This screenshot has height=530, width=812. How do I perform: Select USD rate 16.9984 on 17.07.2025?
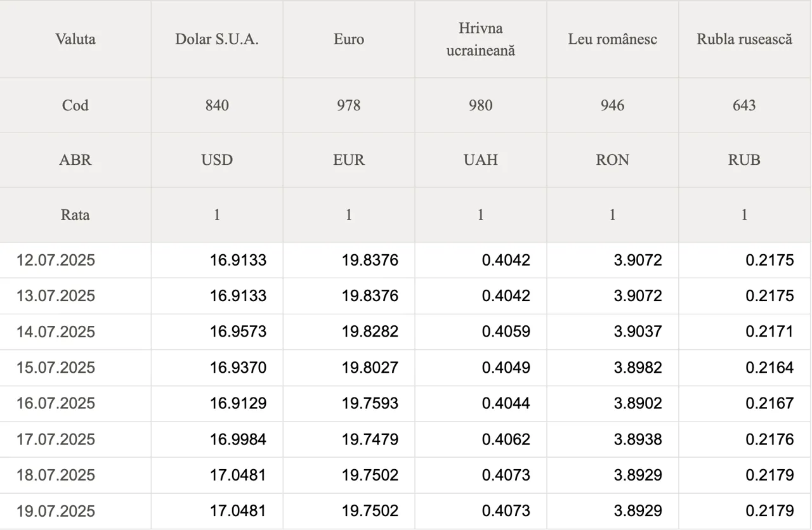tap(238, 439)
